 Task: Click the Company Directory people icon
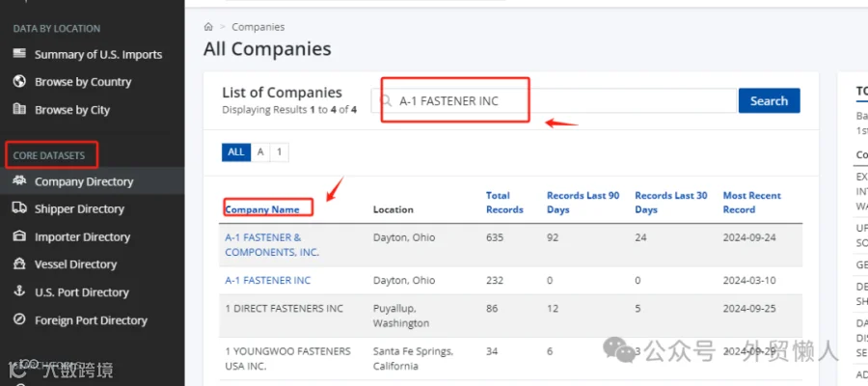pyautogui.click(x=19, y=180)
